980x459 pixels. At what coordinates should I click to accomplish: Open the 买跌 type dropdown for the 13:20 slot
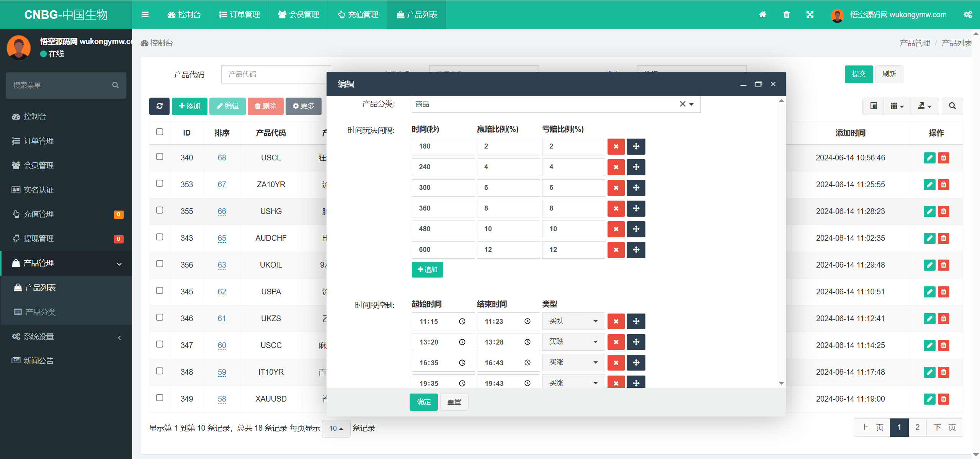573,341
